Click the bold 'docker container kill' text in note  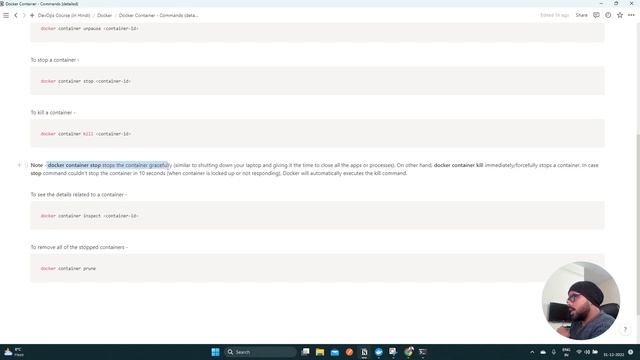458,165
